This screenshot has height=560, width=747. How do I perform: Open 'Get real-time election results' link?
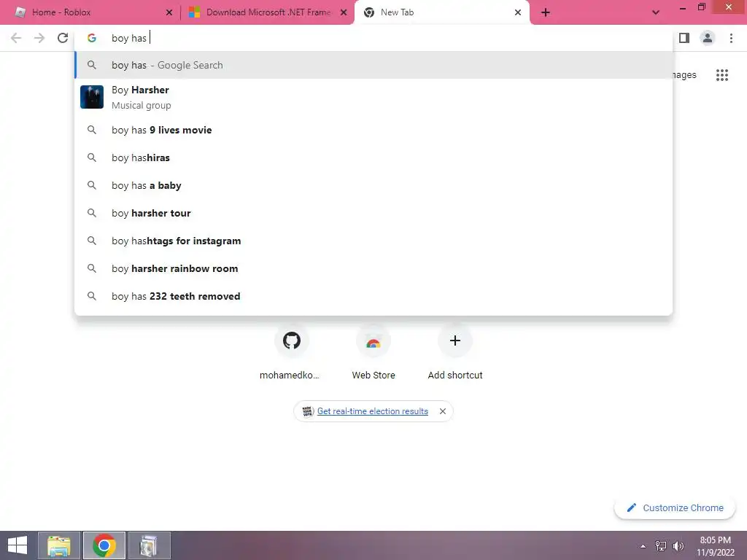(373, 411)
